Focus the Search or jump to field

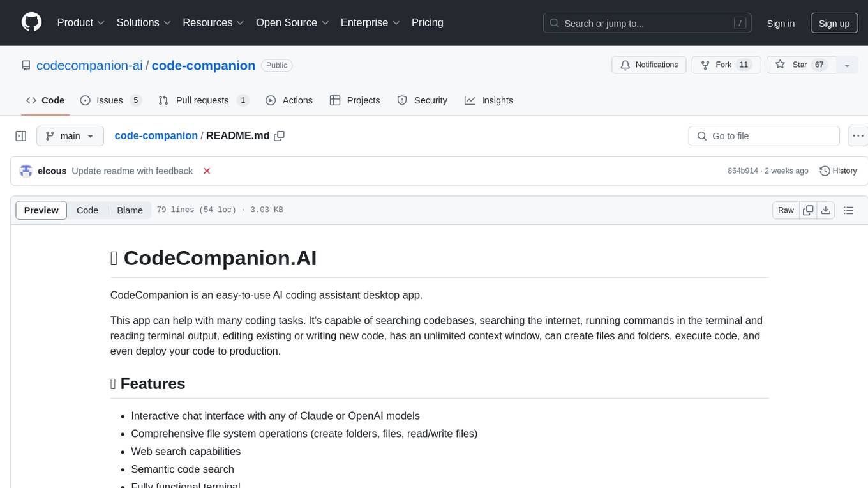coord(646,23)
